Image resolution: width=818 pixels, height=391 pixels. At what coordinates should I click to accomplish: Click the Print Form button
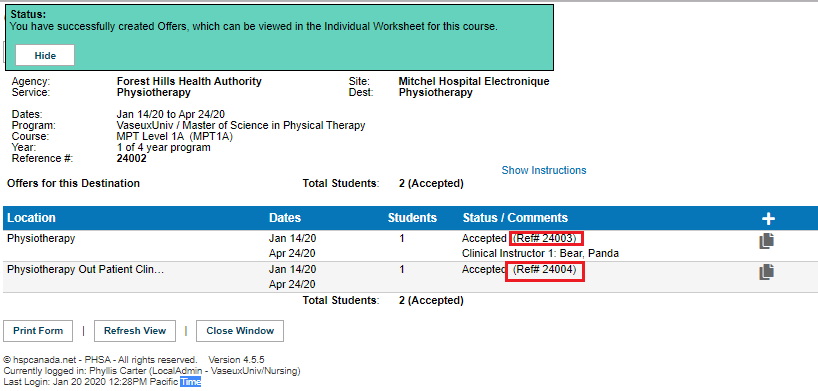pos(38,331)
